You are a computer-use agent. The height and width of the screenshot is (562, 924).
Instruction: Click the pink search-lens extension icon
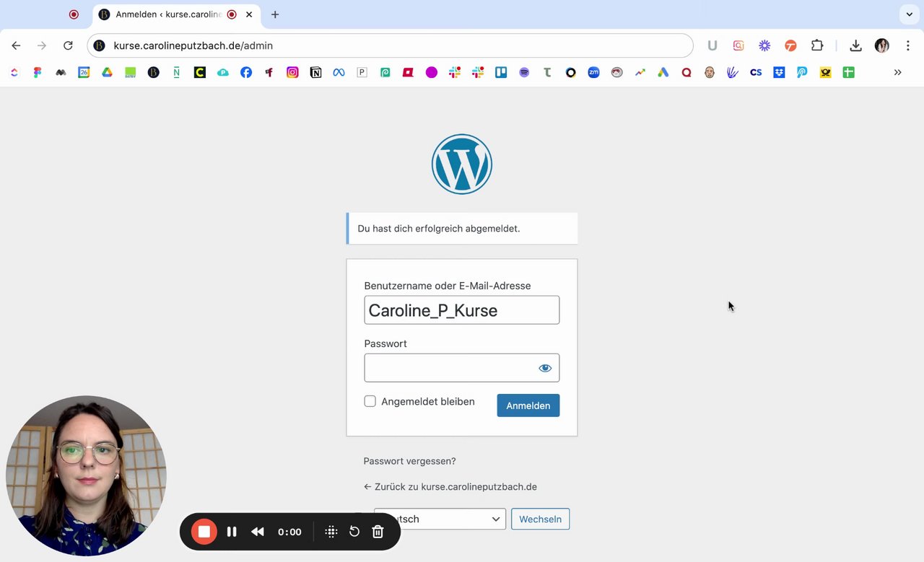(738, 45)
